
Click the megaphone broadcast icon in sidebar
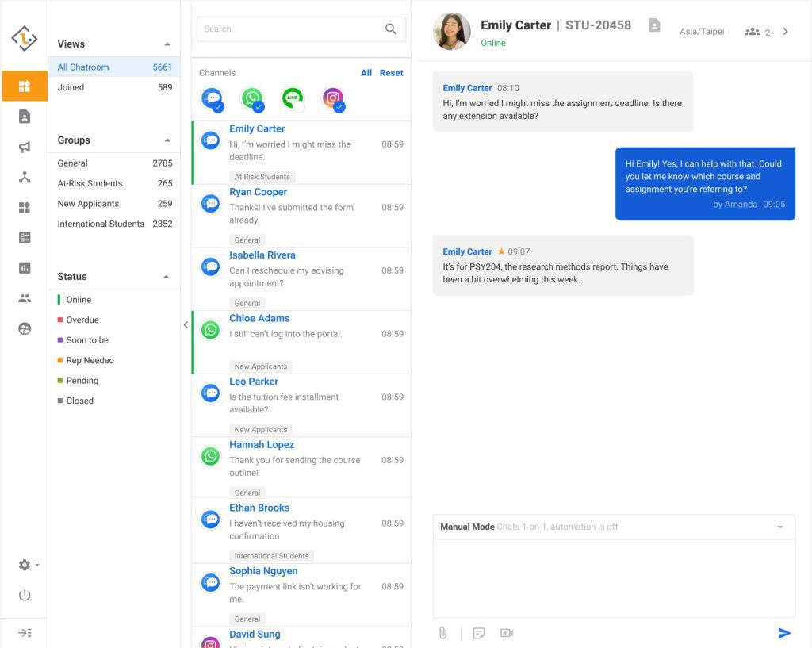pyautogui.click(x=25, y=147)
